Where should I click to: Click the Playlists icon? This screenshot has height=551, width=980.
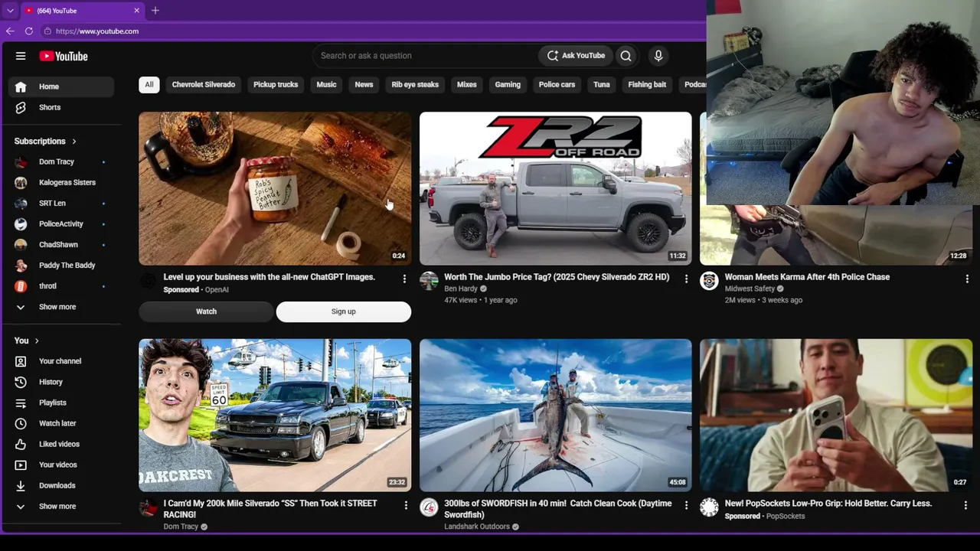click(21, 403)
